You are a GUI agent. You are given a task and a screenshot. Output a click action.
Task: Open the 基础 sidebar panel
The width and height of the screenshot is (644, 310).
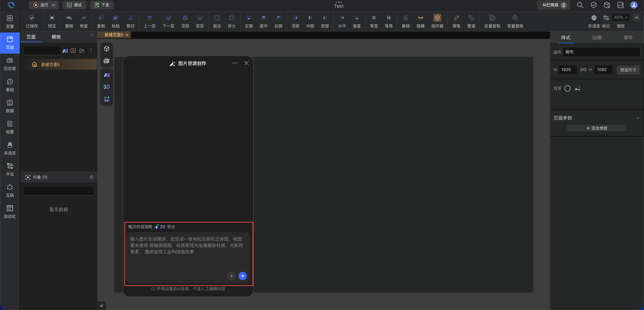coord(10,85)
